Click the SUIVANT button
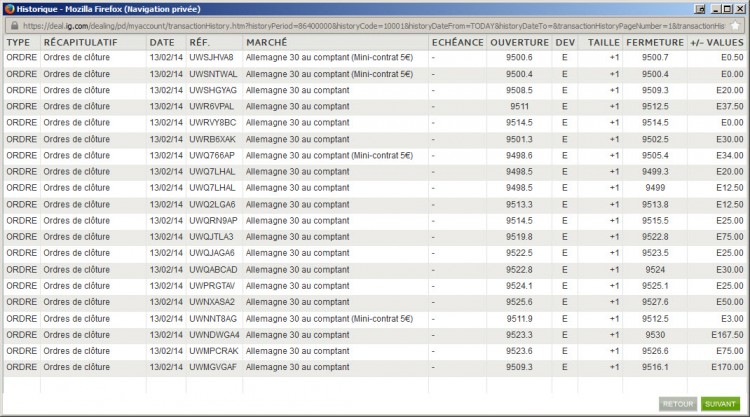Screen dimensions: 750x417 click(720, 404)
